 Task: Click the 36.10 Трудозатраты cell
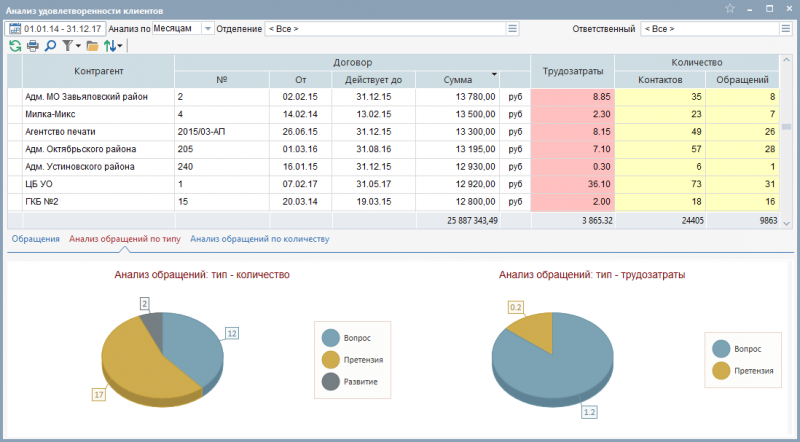572,184
